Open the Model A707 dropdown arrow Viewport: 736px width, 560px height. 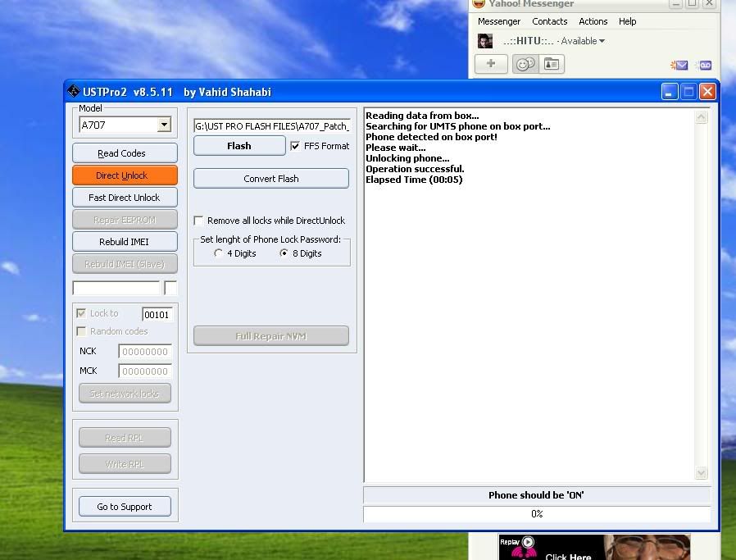click(x=164, y=125)
